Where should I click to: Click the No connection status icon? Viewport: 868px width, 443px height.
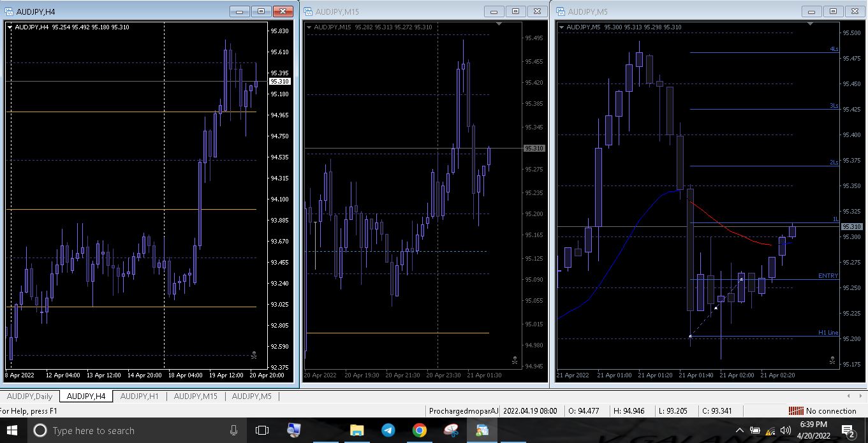[x=796, y=411]
